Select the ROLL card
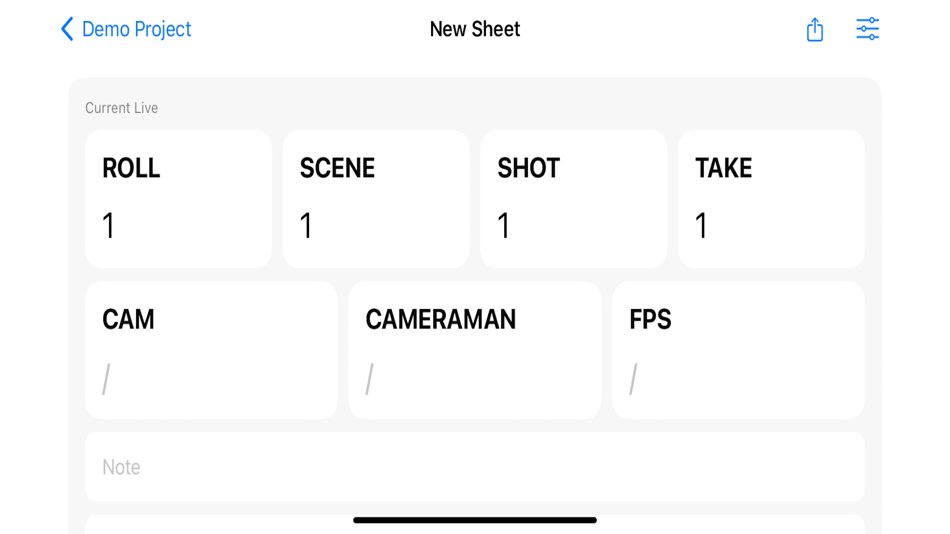950x534 pixels. 178,198
